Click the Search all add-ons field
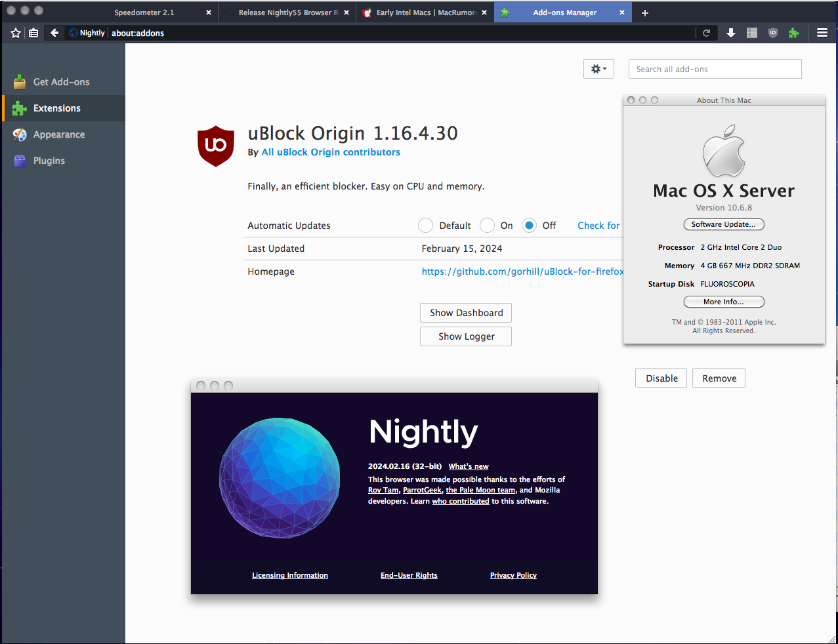This screenshot has width=838, height=644. 715,69
